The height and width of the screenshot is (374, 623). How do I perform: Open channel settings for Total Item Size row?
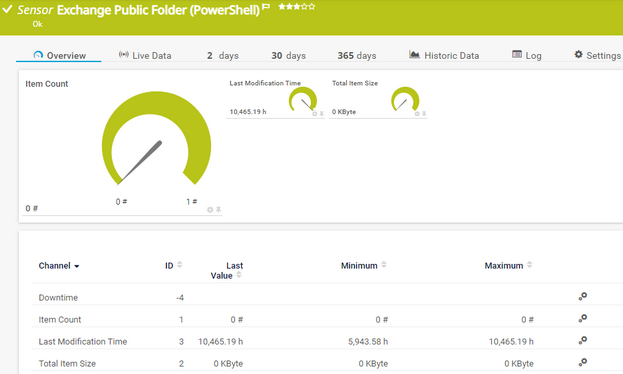click(582, 362)
